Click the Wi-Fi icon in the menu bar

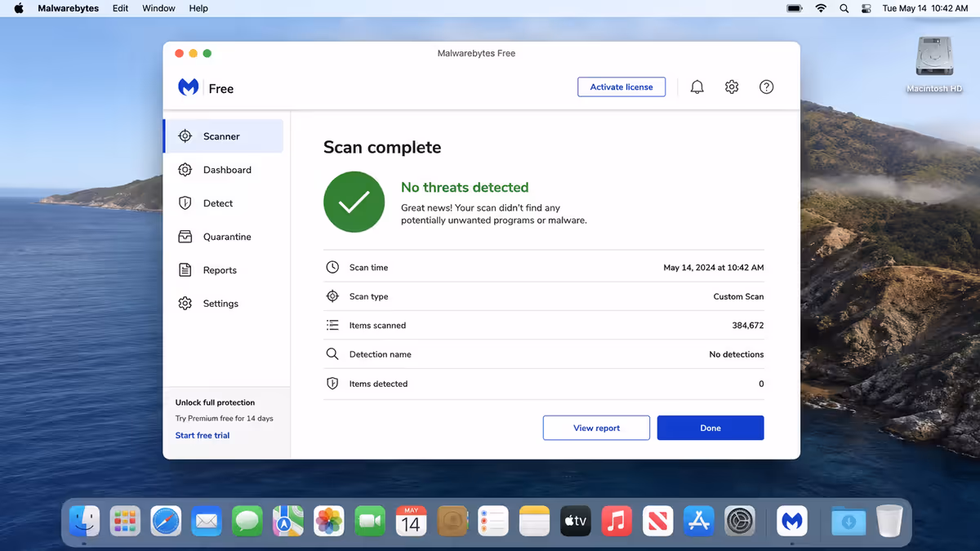point(821,8)
